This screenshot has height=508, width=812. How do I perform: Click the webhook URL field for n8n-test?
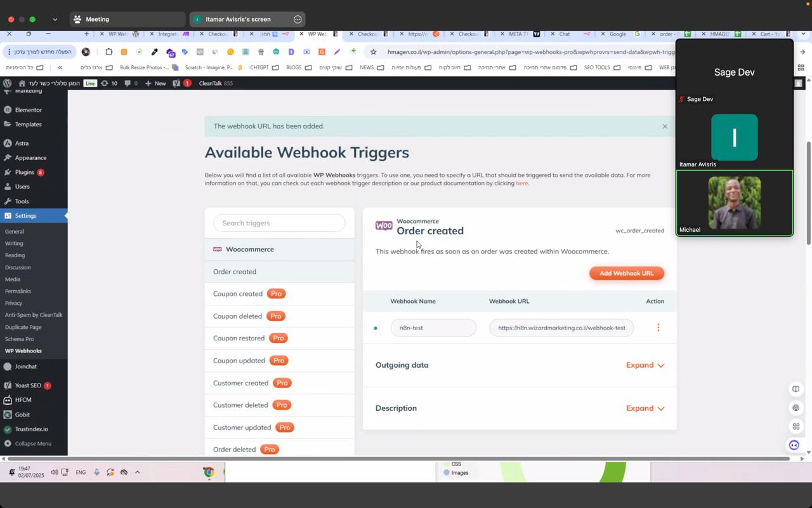pos(561,328)
